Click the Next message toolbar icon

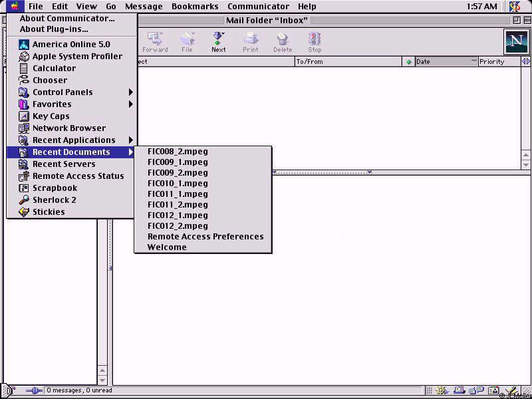point(218,41)
